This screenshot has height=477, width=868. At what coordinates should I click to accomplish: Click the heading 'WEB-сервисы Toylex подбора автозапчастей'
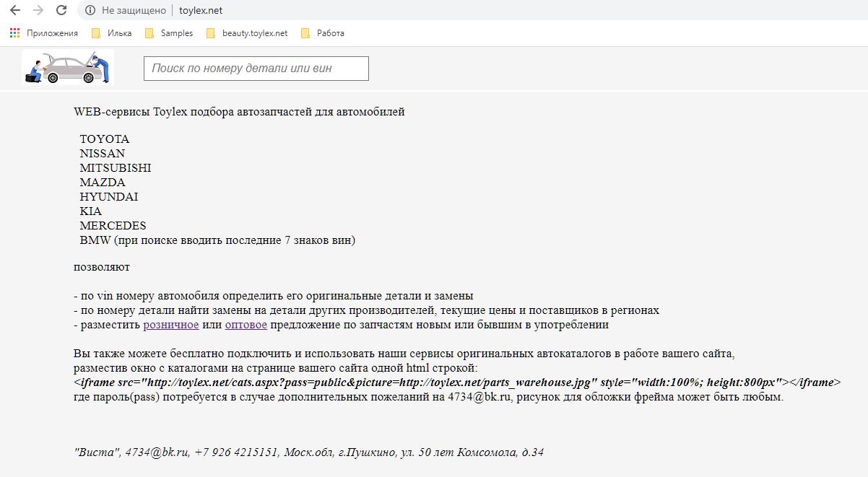239,112
